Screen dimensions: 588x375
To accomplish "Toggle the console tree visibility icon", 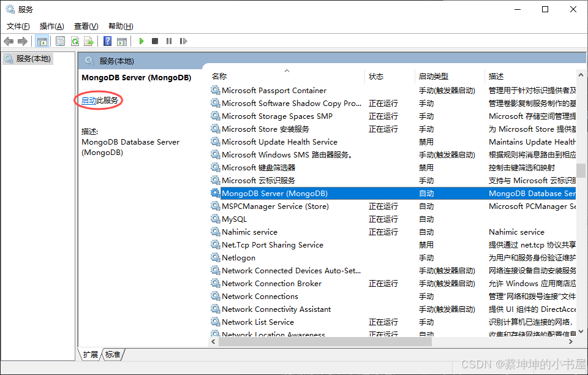I will pyautogui.click(x=42, y=41).
